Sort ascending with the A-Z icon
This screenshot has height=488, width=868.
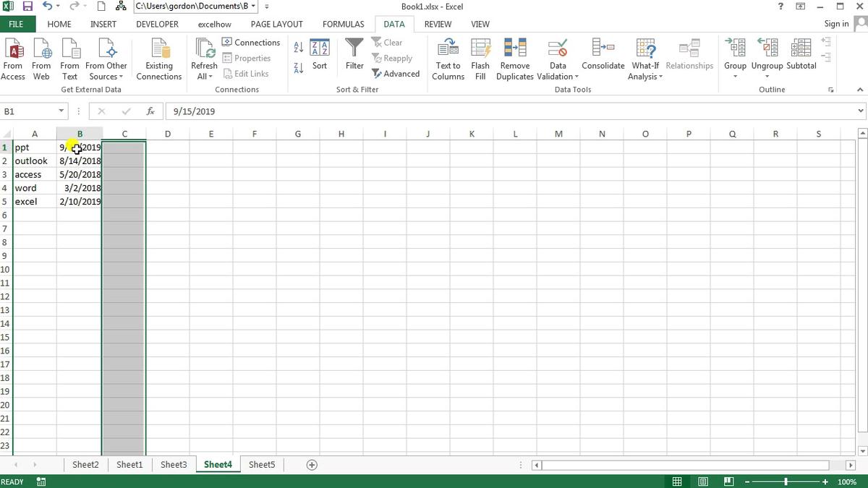pyautogui.click(x=298, y=46)
